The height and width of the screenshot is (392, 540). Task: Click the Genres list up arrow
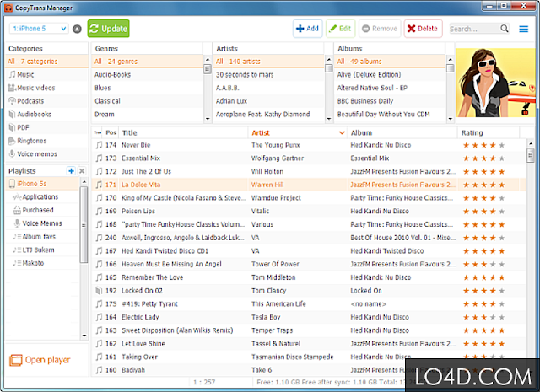click(208, 59)
